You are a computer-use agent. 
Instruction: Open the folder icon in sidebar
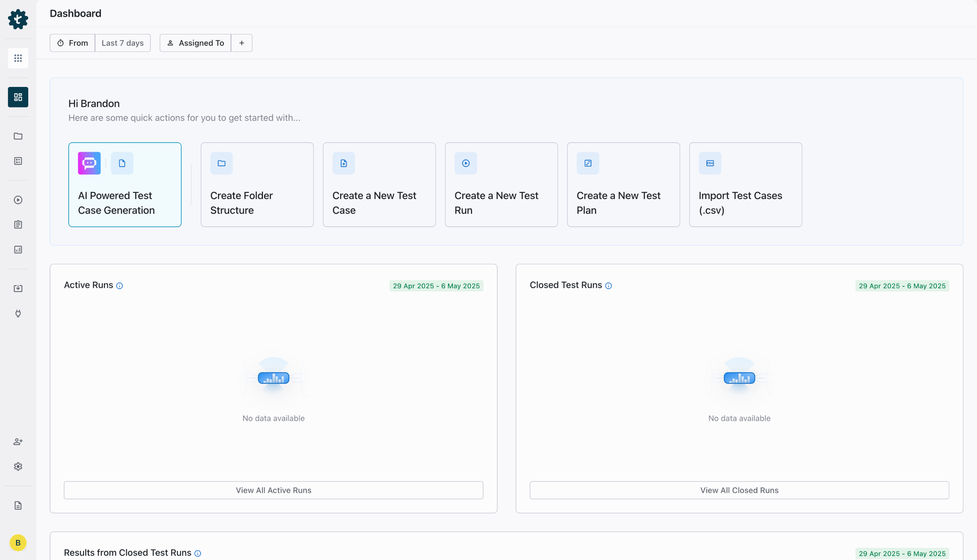coord(18,136)
